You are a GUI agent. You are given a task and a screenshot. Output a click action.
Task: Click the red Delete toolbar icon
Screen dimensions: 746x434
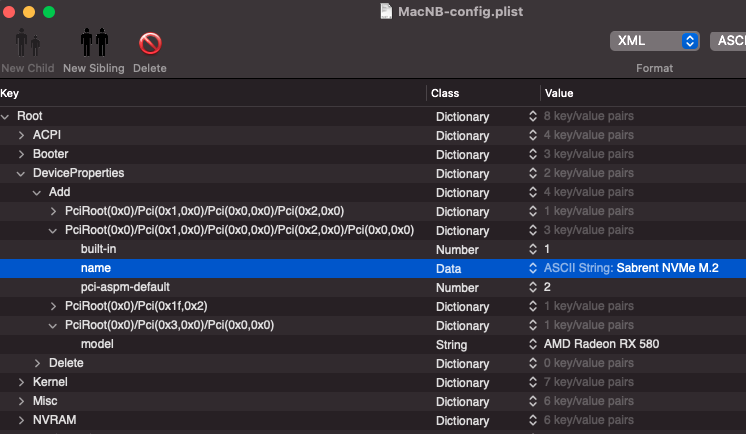[150, 45]
